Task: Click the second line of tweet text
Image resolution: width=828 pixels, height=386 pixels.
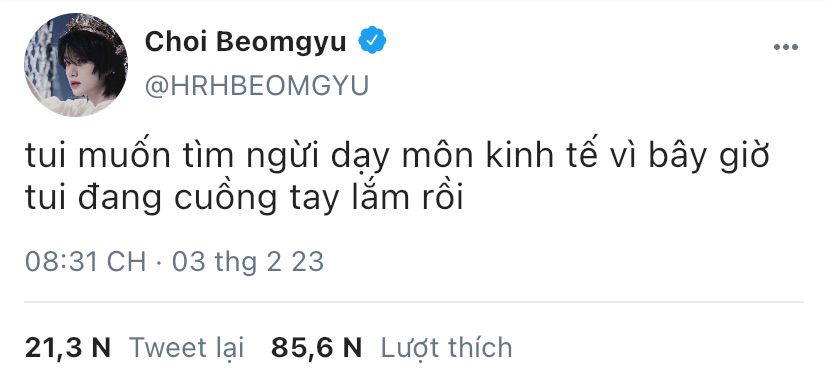Action: click(x=244, y=199)
